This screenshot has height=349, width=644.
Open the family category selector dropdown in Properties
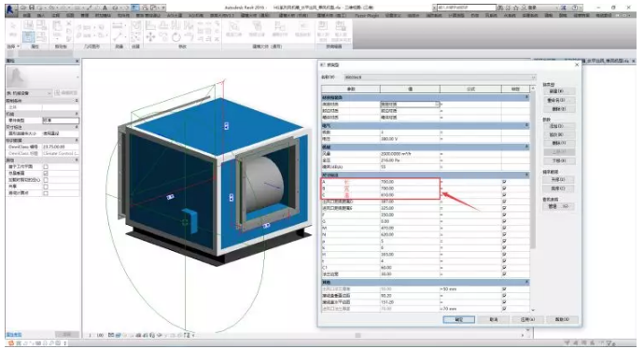[x=49, y=93]
